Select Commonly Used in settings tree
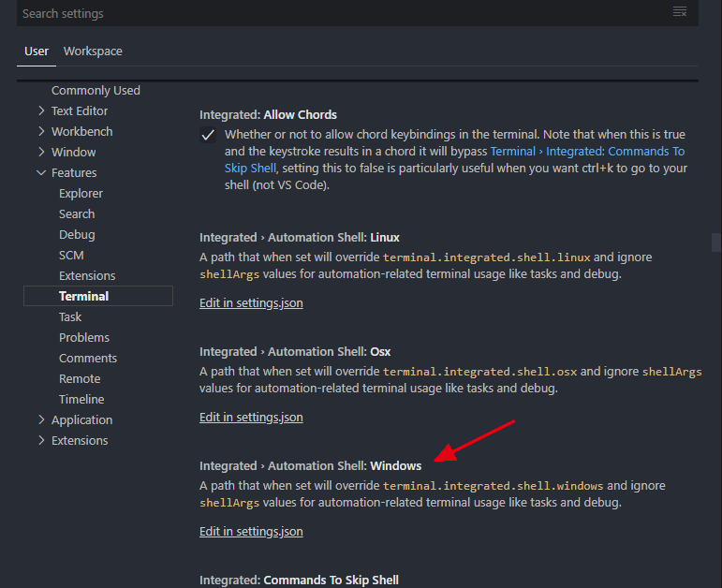 [96, 90]
